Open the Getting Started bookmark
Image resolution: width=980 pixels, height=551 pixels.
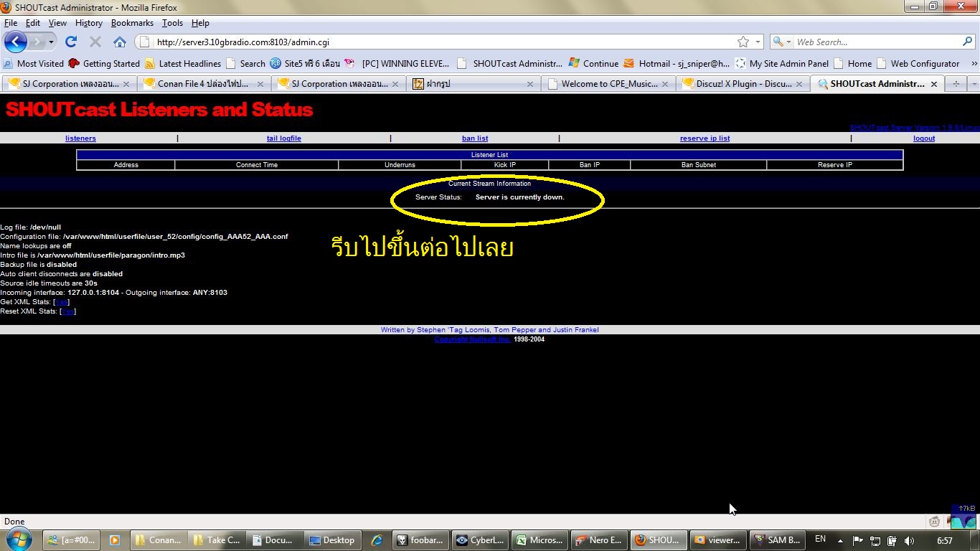coord(104,63)
